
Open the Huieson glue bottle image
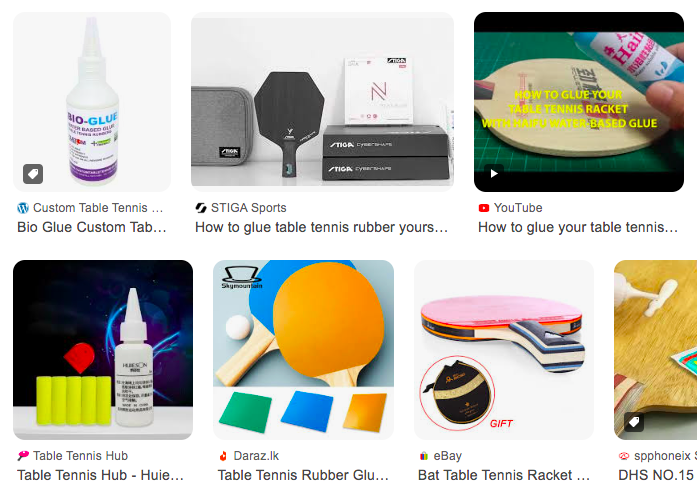point(103,350)
